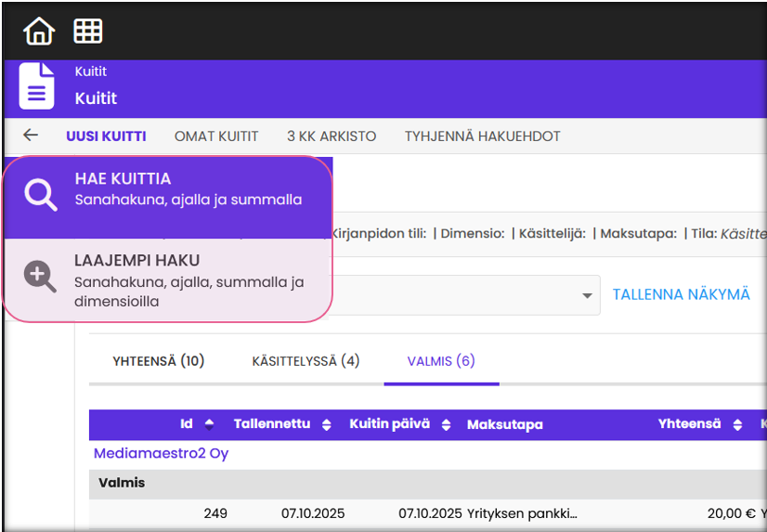
Task: Open the grid apps menu icon
Action: tap(88, 32)
